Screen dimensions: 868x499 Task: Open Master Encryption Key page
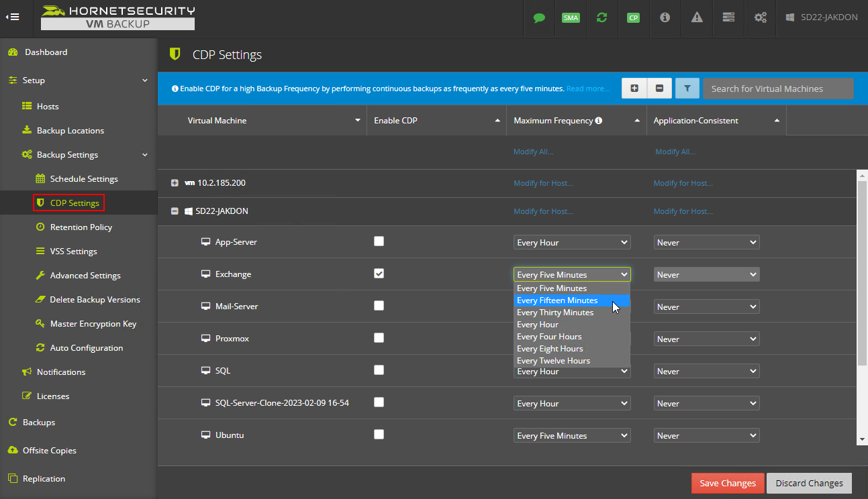(x=93, y=324)
